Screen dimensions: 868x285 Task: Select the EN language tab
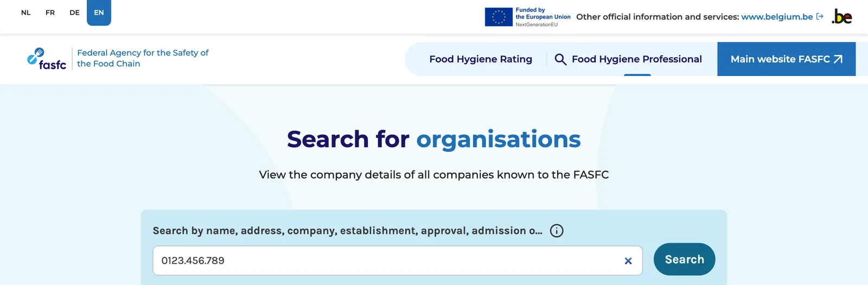[99, 12]
